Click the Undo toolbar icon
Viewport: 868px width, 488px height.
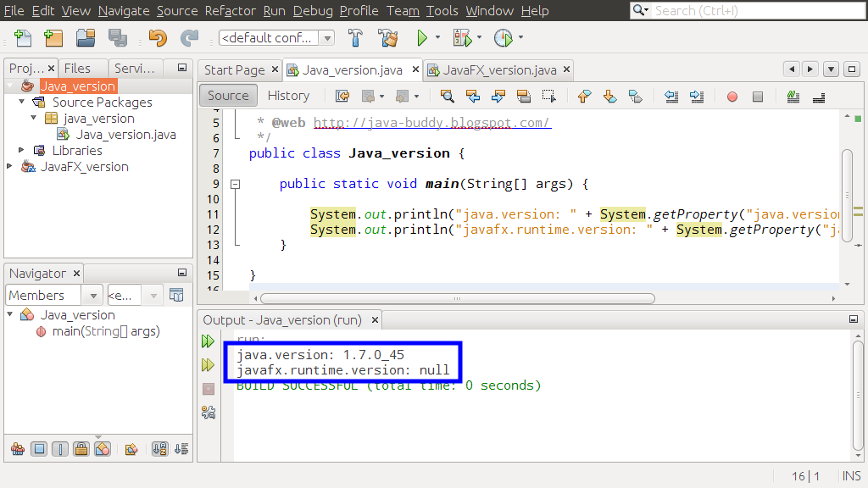[x=158, y=37]
